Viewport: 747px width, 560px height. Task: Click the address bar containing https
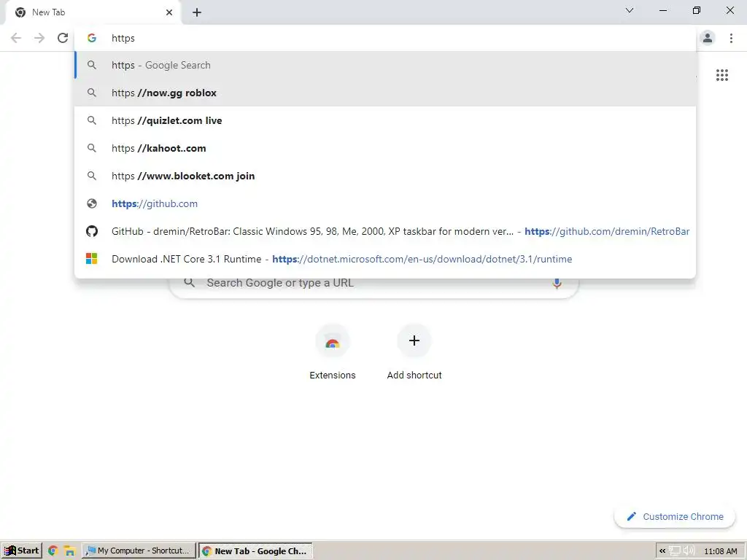(385, 38)
